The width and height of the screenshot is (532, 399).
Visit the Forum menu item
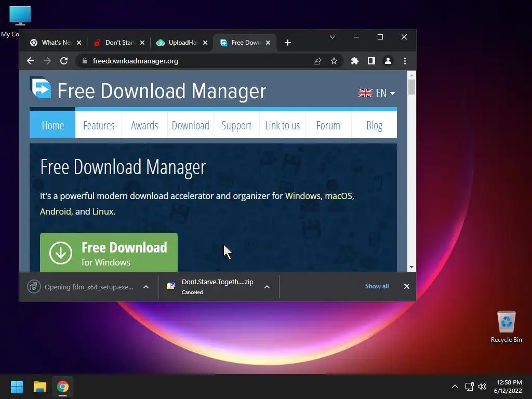328,125
